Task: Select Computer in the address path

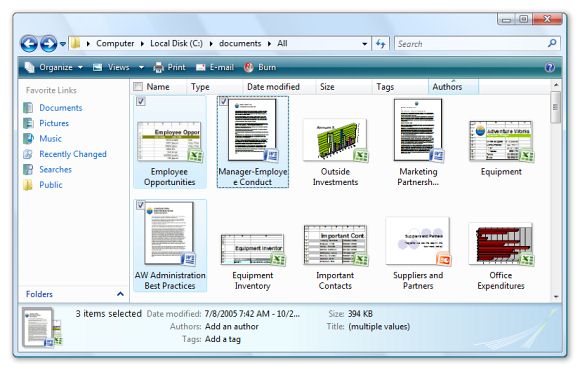Action: 115,43
